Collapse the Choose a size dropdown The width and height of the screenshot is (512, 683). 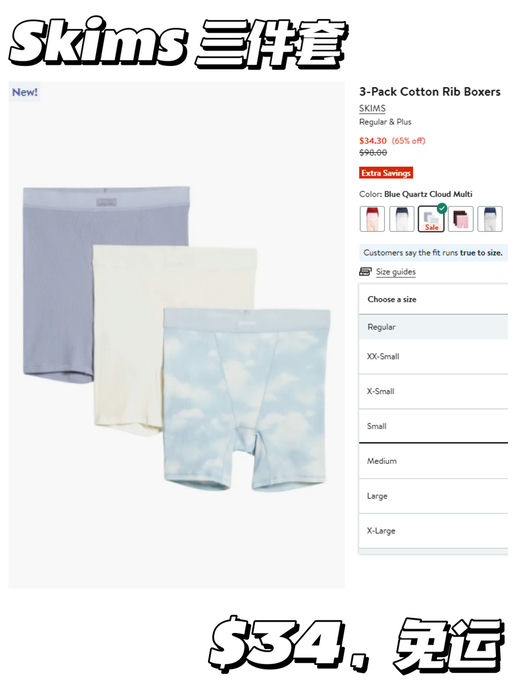point(433,299)
